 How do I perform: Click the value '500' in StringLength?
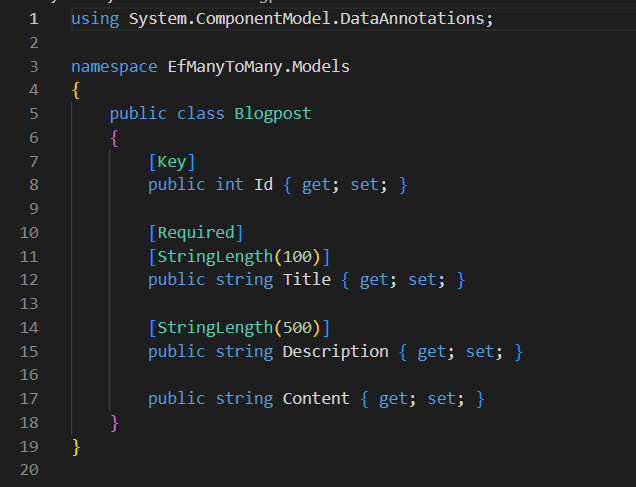[297, 328]
